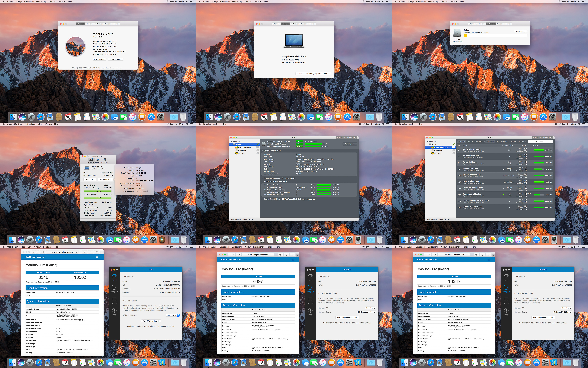Screen dimensions: 588x368
Task: Click Systemeinstellung Displays öffnen button
Action: (313, 73)
